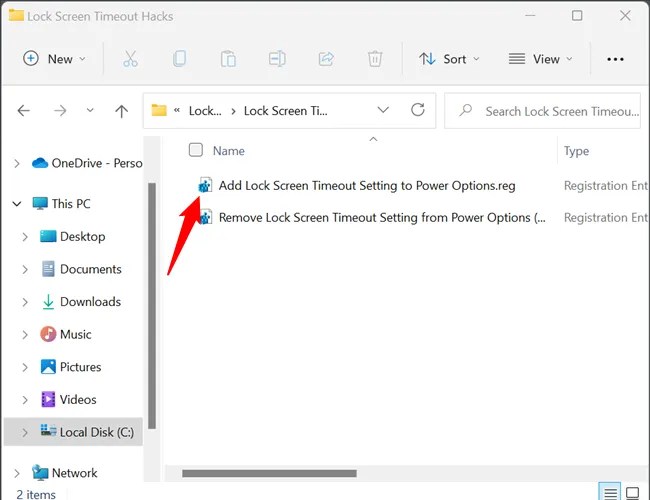Screen dimensions: 650x500
Task: Expand the Network tree node
Action: tap(17, 473)
